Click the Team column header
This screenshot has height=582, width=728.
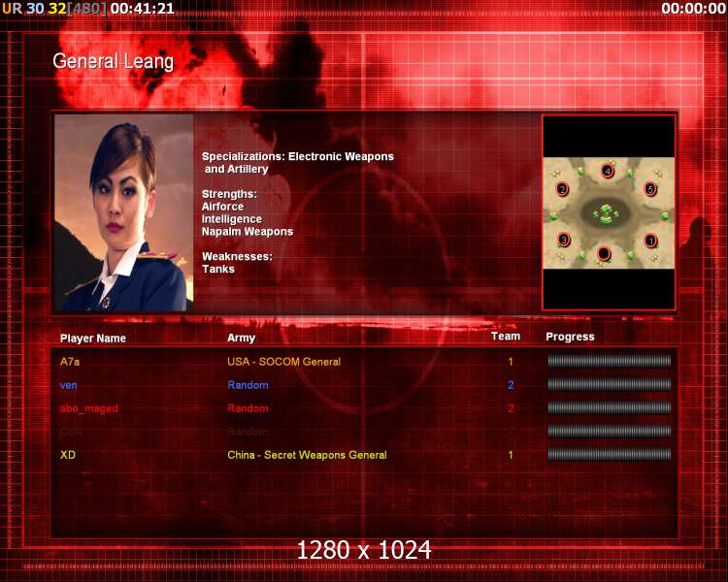click(x=506, y=336)
